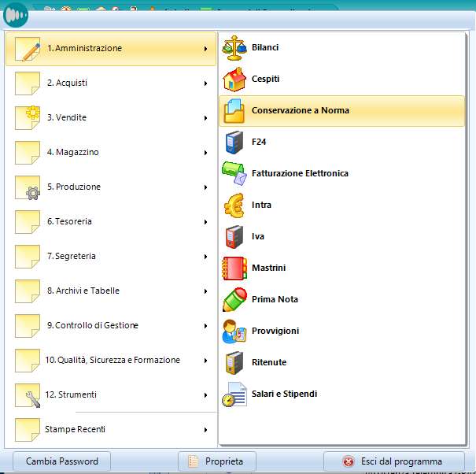
Task: Click the Fatturazione Elettronica icon
Action: tap(234, 174)
